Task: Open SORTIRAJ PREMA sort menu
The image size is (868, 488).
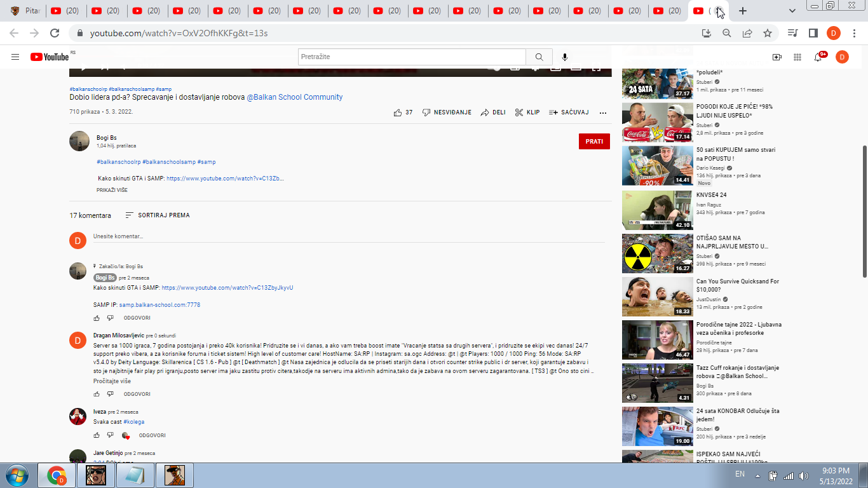Action: pos(158,215)
